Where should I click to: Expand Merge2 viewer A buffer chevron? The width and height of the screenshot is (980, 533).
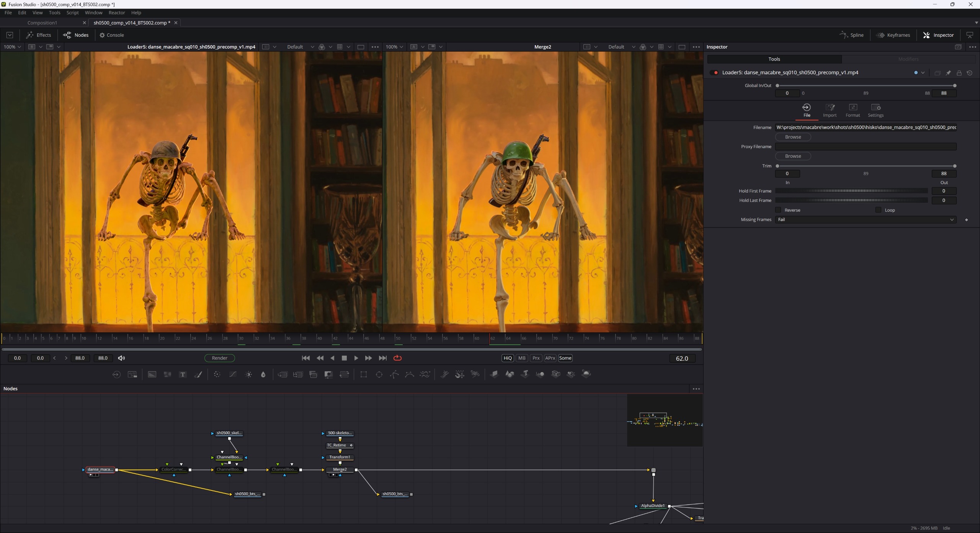(423, 47)
